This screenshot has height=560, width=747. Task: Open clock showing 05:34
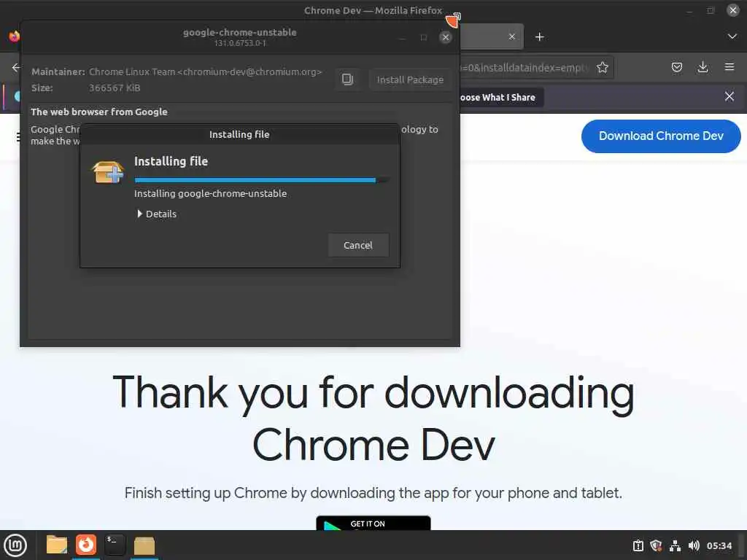(719, 545)
